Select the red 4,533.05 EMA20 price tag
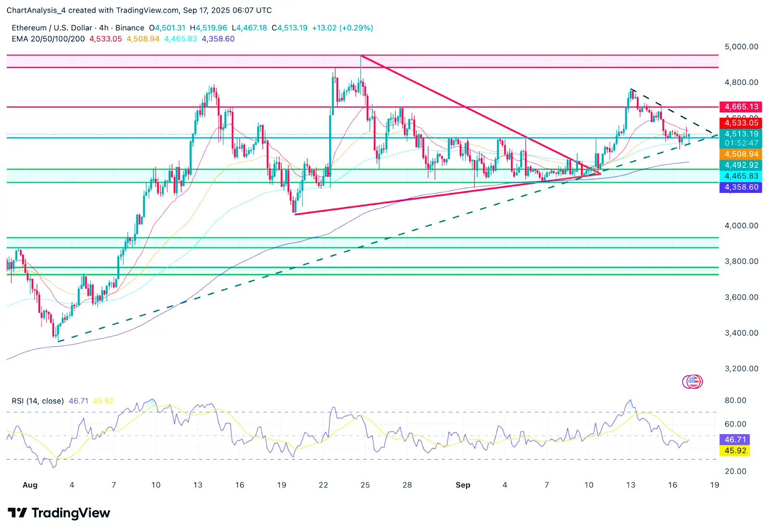The image size is (772, 532). 741,123
